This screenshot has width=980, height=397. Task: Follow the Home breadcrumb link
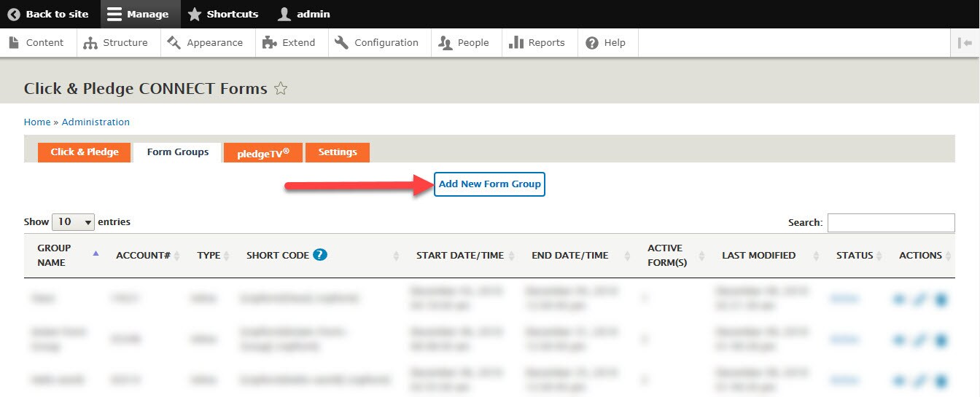pos(37,122)
